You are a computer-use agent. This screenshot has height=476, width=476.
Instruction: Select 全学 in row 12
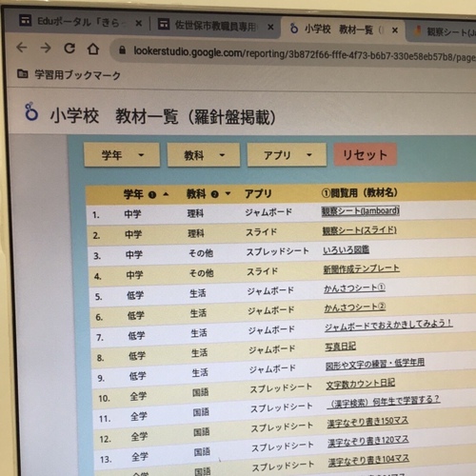(x=140, y=437)
